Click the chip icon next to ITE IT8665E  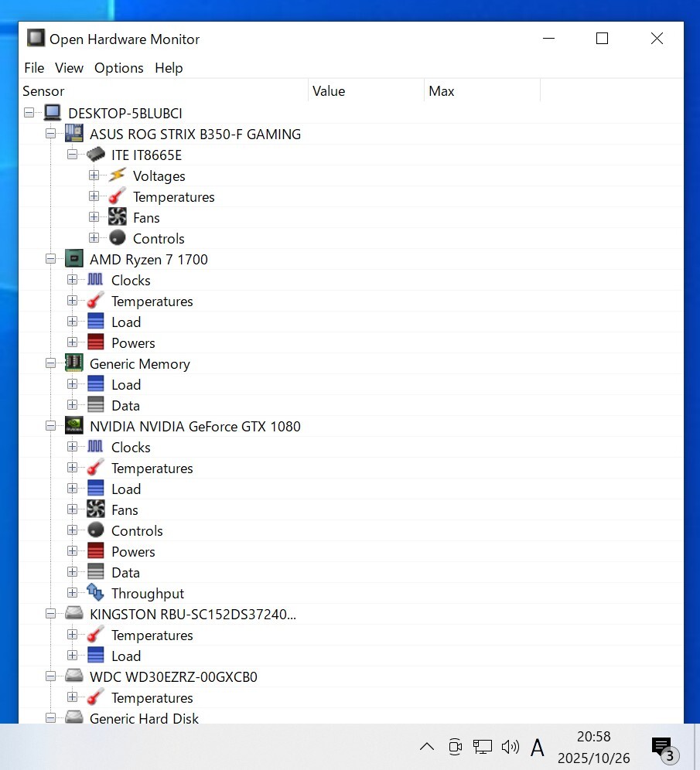(x=96, y=155)
